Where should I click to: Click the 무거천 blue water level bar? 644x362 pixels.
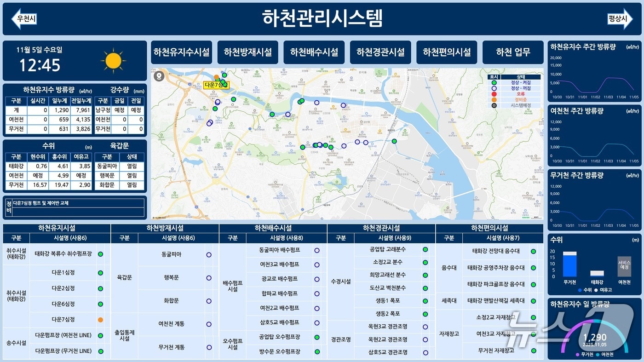click(570, 267)
